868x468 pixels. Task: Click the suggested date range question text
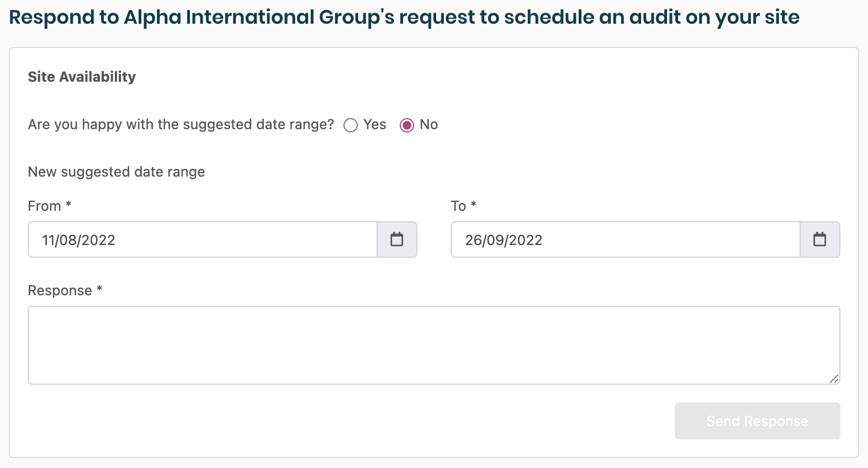[181, 125]
